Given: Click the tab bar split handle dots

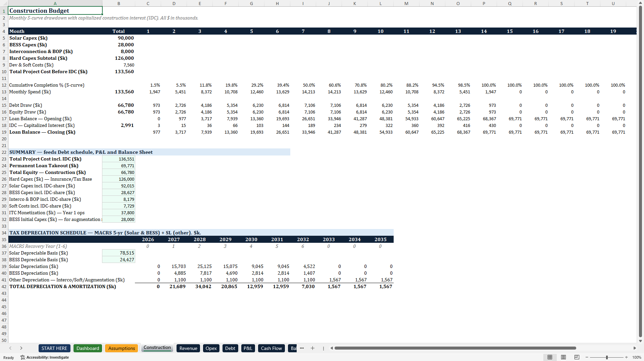Looking at the screenshot, I should [x=324, y=348].
